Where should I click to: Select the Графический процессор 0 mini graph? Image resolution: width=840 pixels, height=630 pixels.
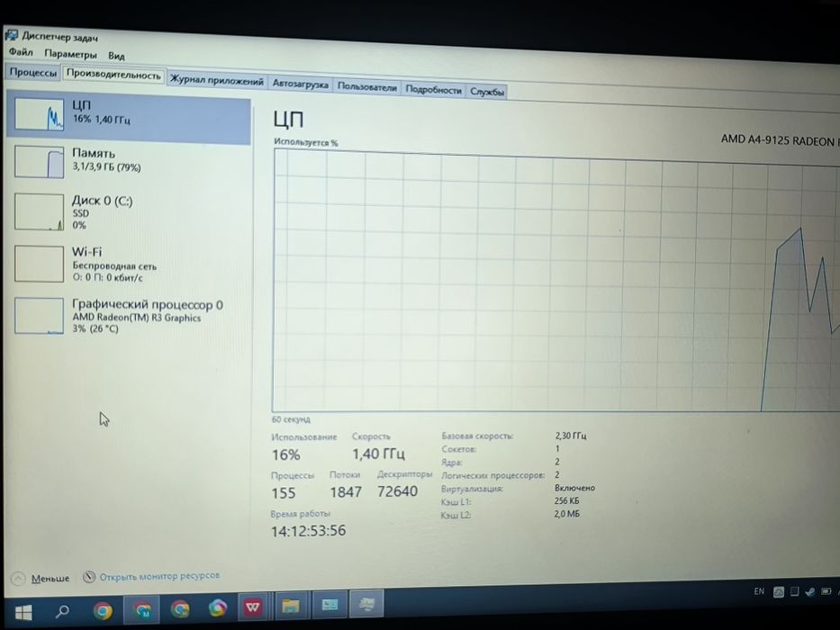tap(39, 316)
